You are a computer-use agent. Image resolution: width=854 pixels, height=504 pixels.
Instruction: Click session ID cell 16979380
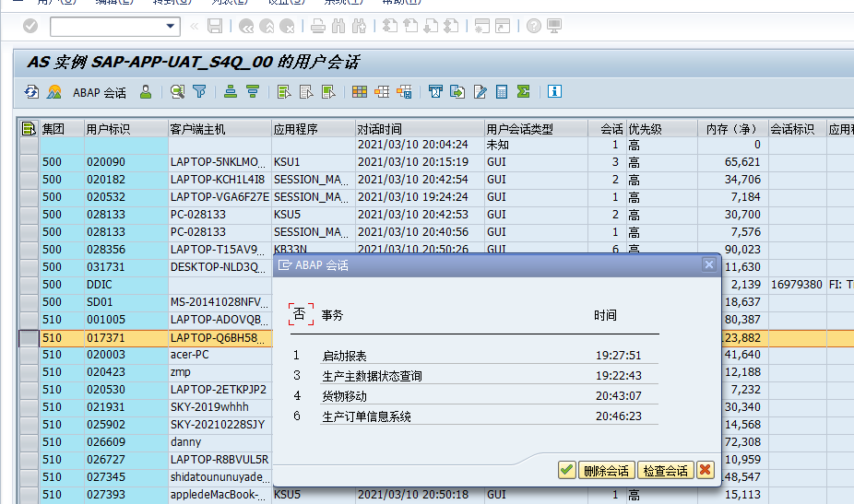[x=797, y=285]
